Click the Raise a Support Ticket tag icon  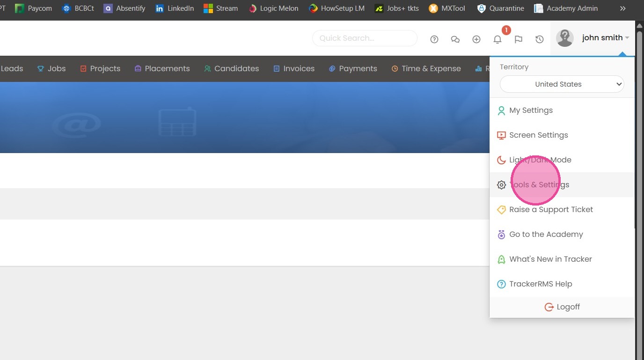click(501, 210)
